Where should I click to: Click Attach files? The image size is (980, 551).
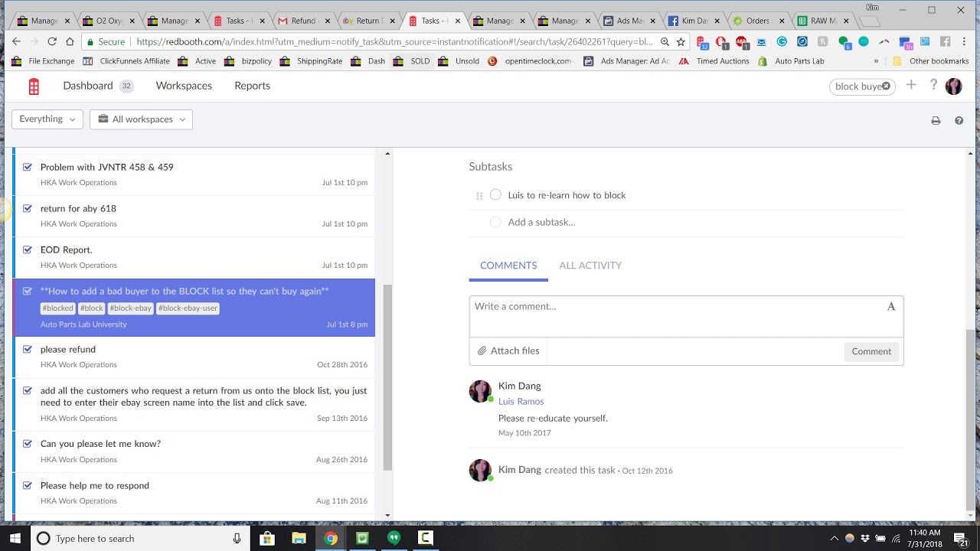click(x=508, y=350)
